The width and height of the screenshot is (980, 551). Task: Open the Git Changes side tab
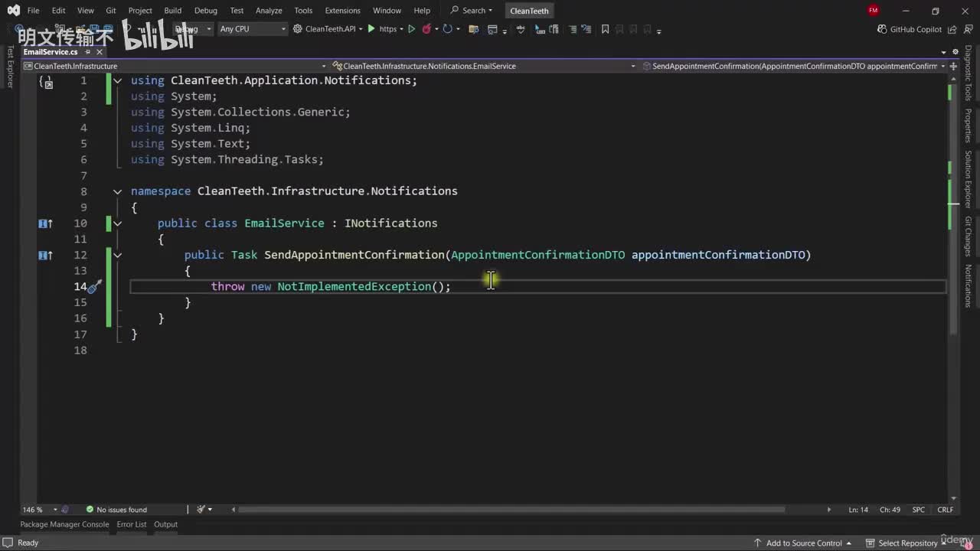[968, 236]
